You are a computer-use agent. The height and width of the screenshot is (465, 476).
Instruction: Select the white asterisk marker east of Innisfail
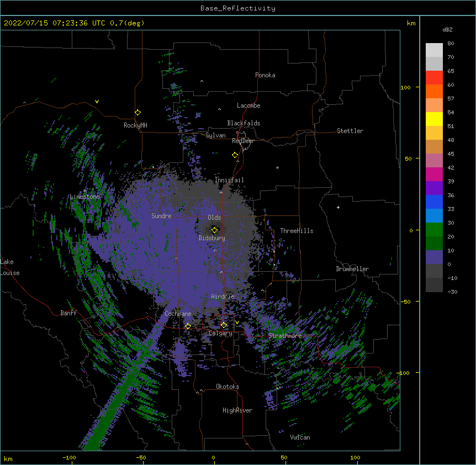(277, 167)
